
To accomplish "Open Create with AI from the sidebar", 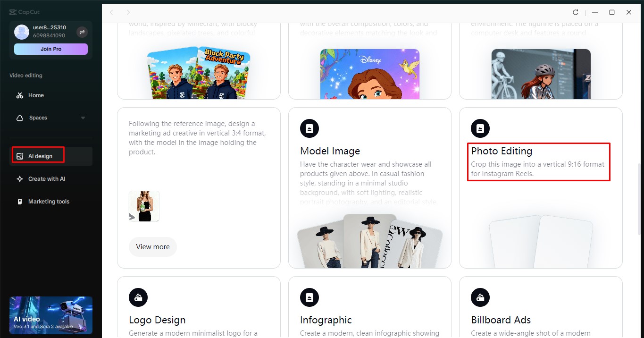I will pyautogui.click(x=20, y=178).
